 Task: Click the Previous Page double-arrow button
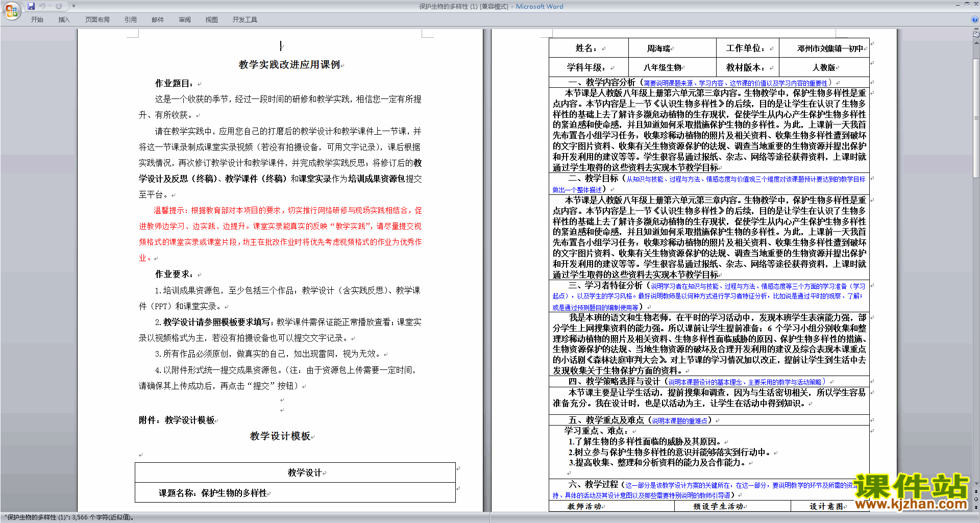point(976,491)
